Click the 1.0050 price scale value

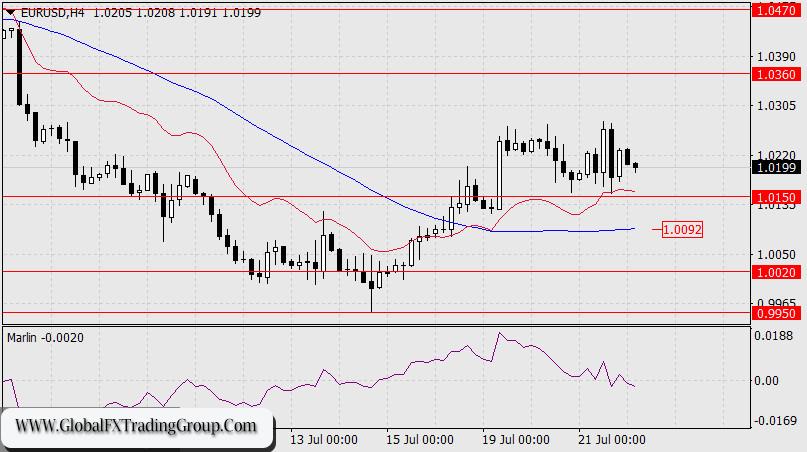click(x=777, y=255)
